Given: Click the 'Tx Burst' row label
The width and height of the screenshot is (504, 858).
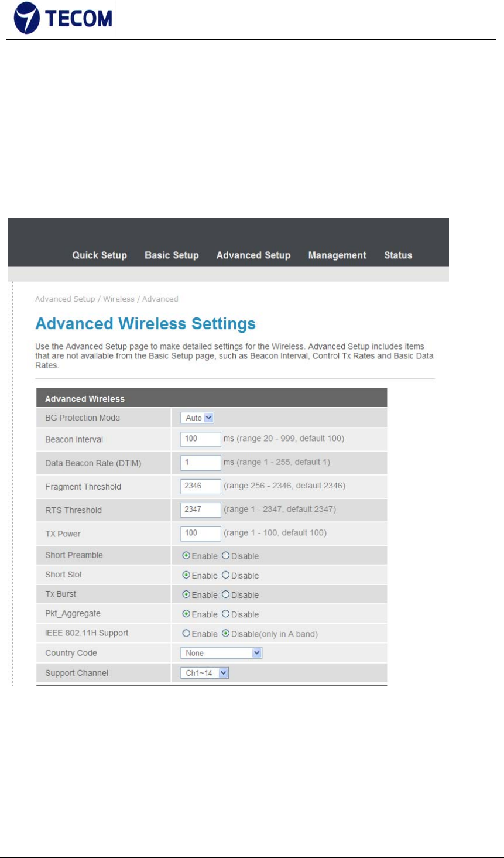Looking at the screenshot, I should click(61, 594).
